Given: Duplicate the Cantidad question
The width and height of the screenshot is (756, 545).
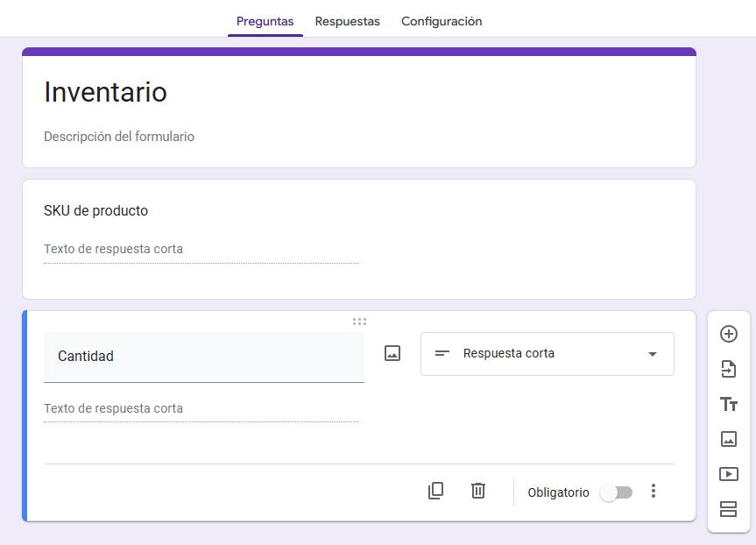Looking at the screenshot, I should coord(435,491).
